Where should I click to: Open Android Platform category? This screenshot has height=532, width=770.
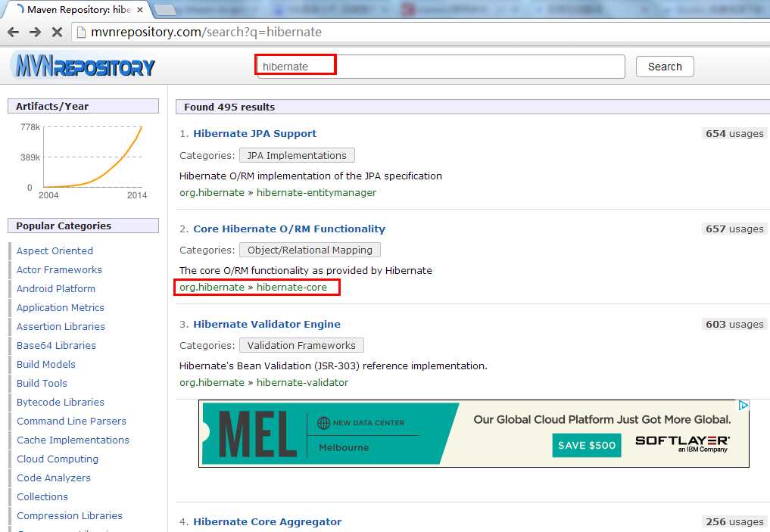[55, 288]
